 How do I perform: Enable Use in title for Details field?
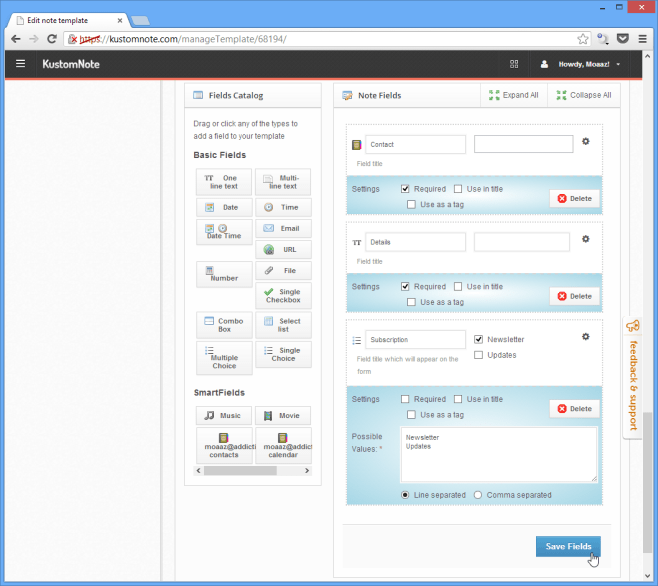coord(458,286)
